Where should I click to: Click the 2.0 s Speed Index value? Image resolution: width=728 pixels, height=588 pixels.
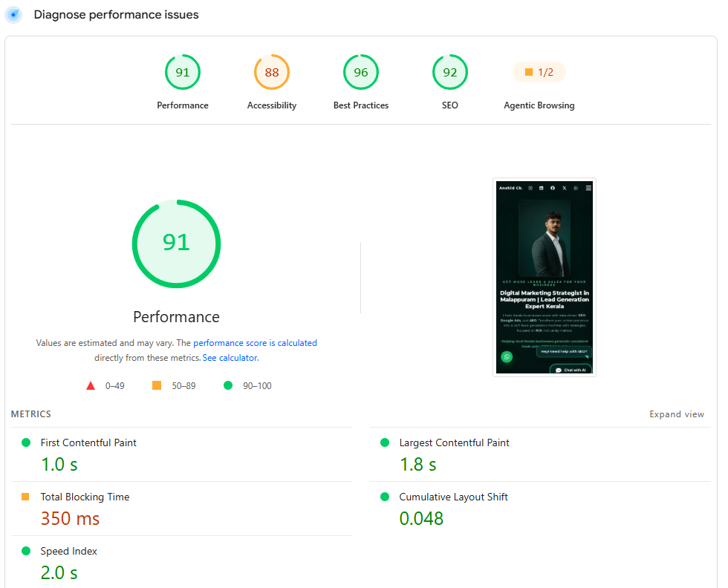tap(59, 572)
